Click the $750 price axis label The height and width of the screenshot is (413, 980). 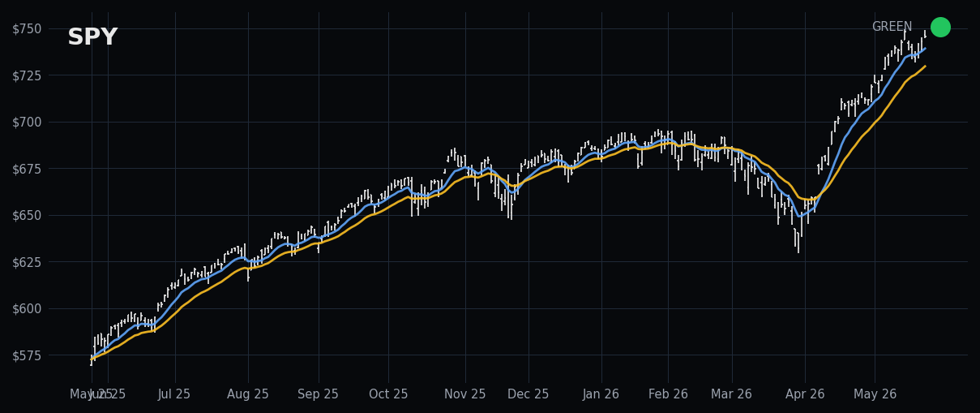[27, 28]
